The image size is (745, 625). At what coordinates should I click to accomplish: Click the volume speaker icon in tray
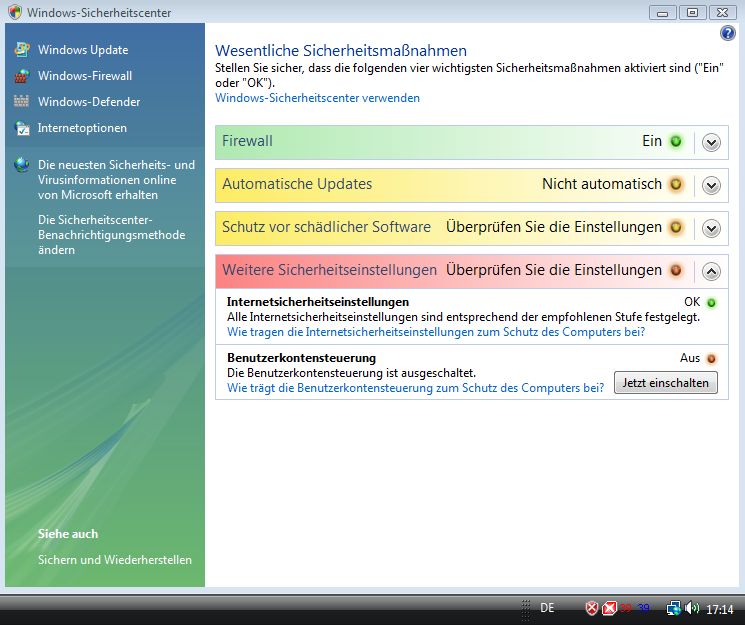(x=692, y=608)
